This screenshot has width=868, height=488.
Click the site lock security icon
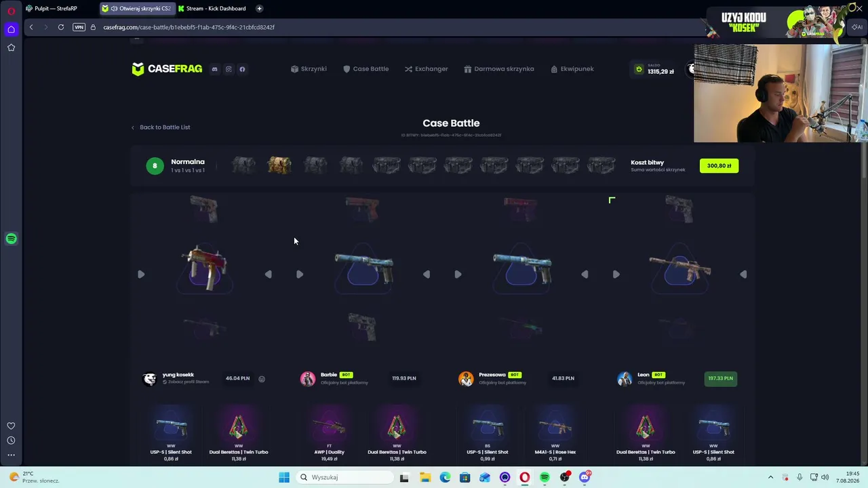pos(93,27)
